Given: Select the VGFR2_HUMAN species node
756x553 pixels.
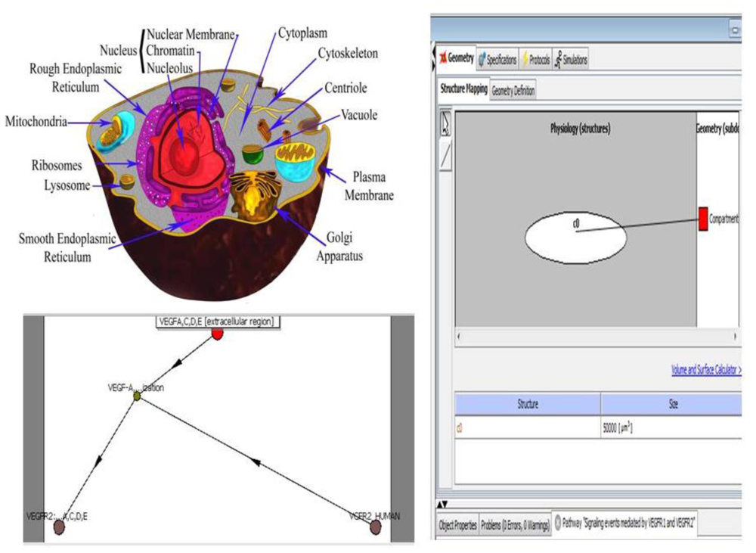Looking at the screenshot, I should coord(375,527).
